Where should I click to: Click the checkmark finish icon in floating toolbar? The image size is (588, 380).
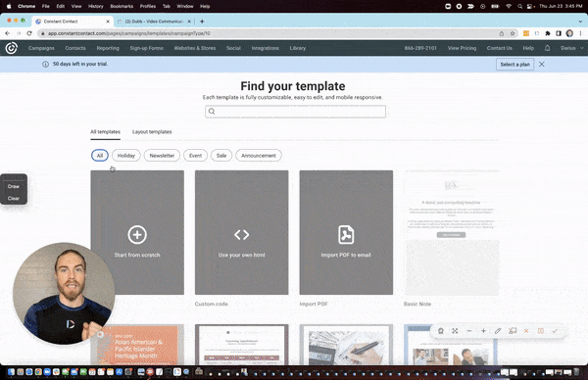coord(555,331)
